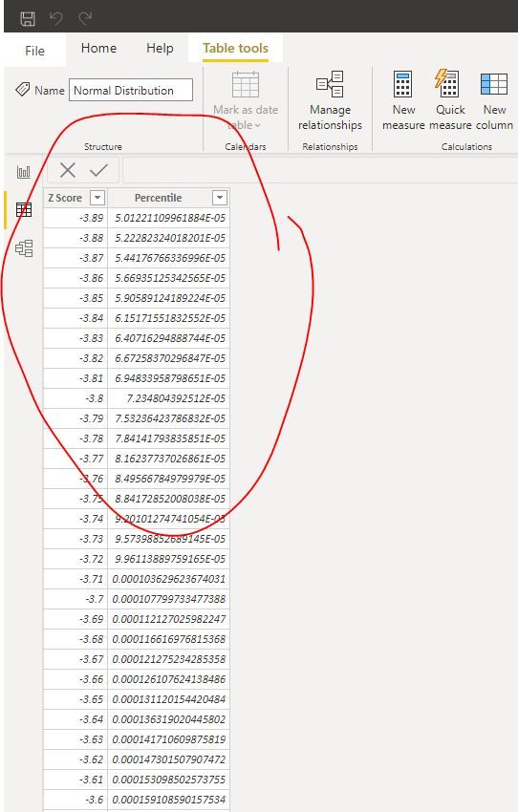The image size is (518, 812).
Task: Open Percentile column filter dropdown
Action: coord(220,198)
